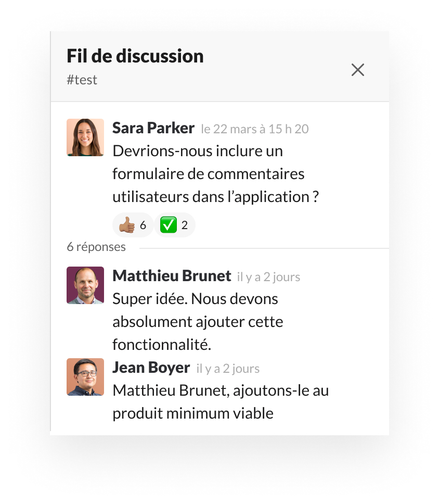Select Sara Parker's message about formulaire de commentaires
The height and width of the screenshot is (504, 439).
tap(215, 174)
